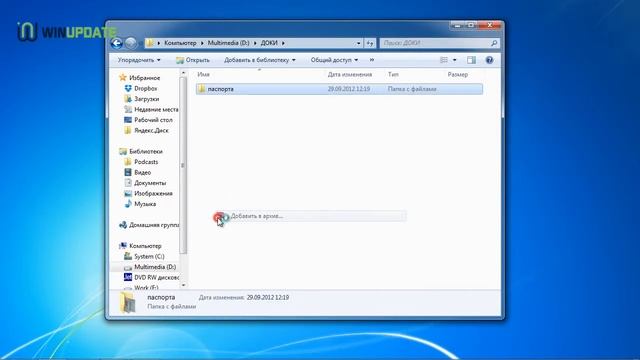Sort by the Тип column
The width and height of the screenshot is (640, 360).
(x=393, y=74)
